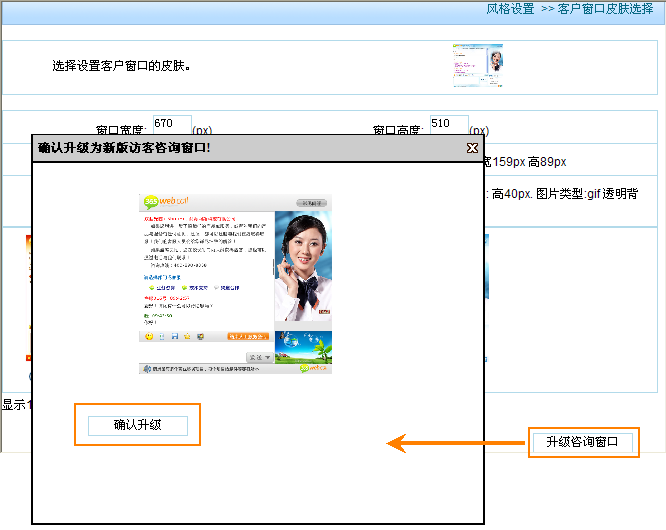The height and width of the screenshot is (530, 666).
Task: Click the orange button in chat toolbar
Action: (x=247, y=337)
